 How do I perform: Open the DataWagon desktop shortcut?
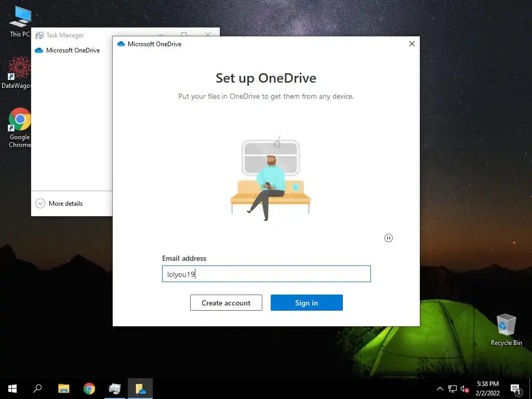tap(17, 73)
